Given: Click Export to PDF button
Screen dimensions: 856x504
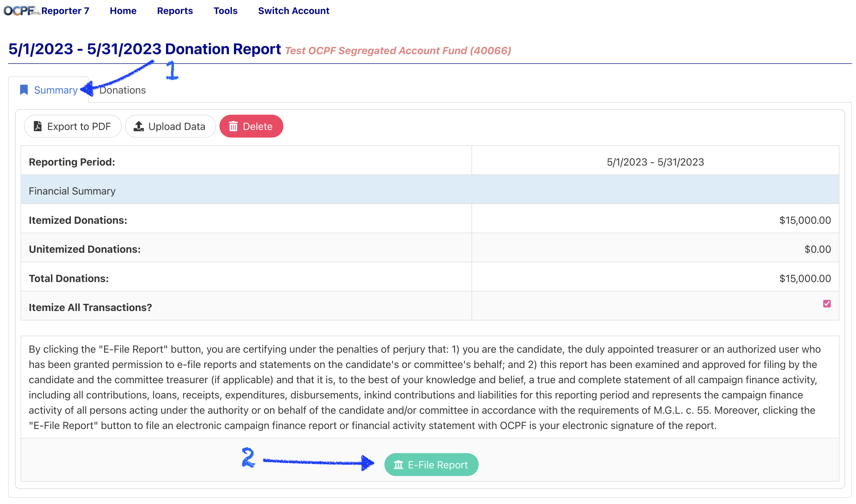Looking at the screenshot, I should pyautogui.click(x=72, y=126).
